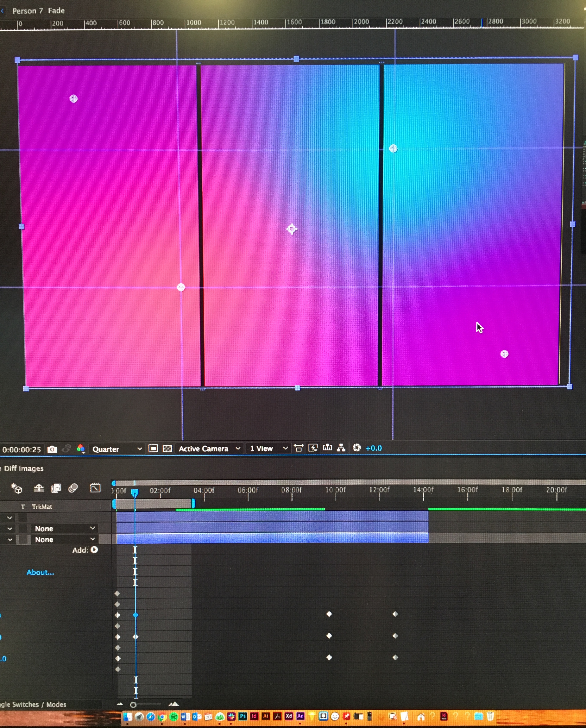Open the first layer's blending mode dropdown

tap(10, 518)
